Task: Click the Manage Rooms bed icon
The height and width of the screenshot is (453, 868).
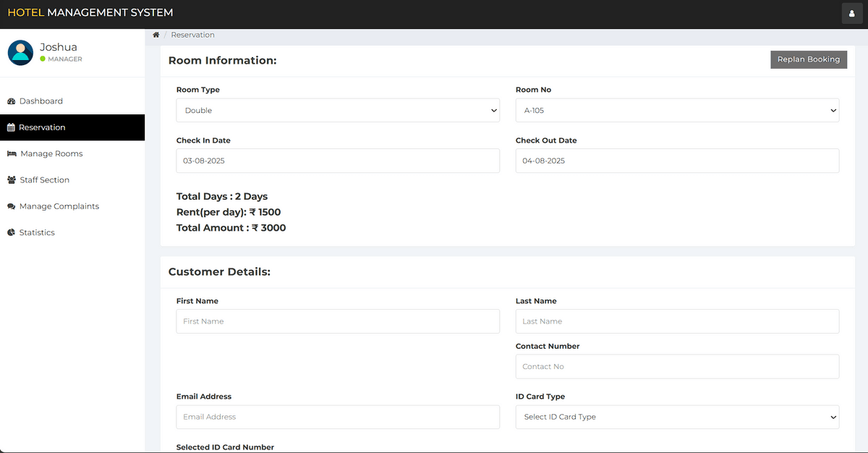Action: pyautogui.click(x=12, y=153)
